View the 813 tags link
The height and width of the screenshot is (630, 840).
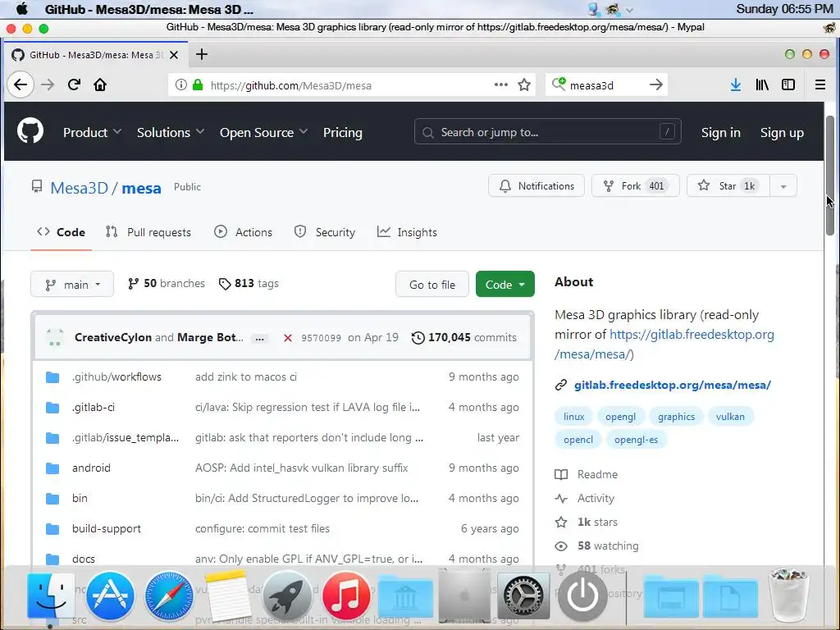point(249,283)
